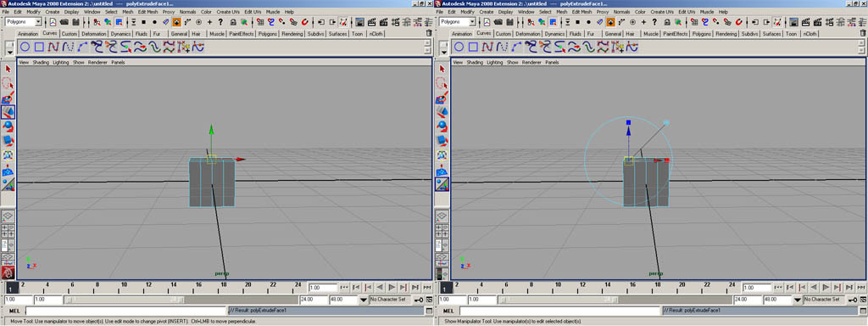Click the NURBS square shelf icon in left window

point(39,48)
